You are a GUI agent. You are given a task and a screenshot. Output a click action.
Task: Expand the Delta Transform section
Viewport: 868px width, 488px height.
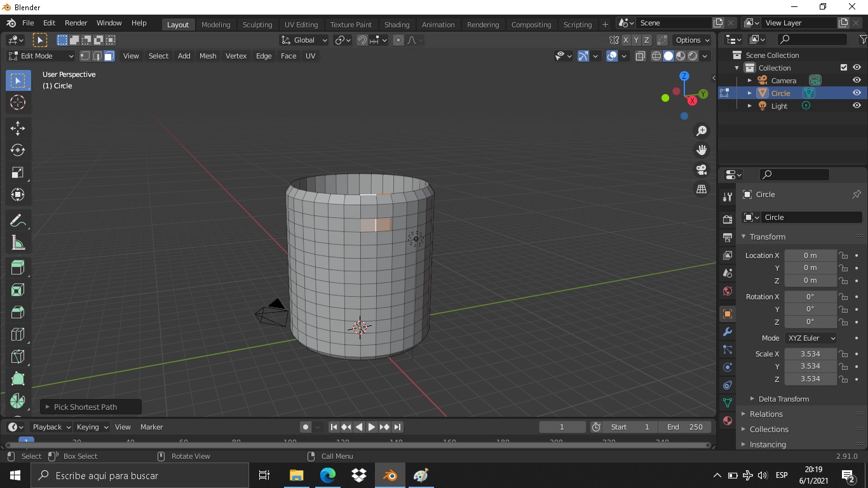click(783, 399)
